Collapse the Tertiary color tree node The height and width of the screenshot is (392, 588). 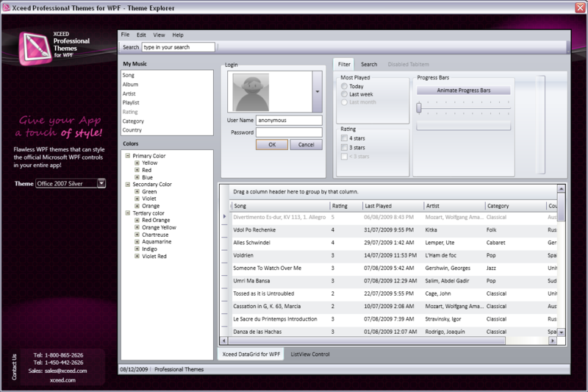pos(128,213)
